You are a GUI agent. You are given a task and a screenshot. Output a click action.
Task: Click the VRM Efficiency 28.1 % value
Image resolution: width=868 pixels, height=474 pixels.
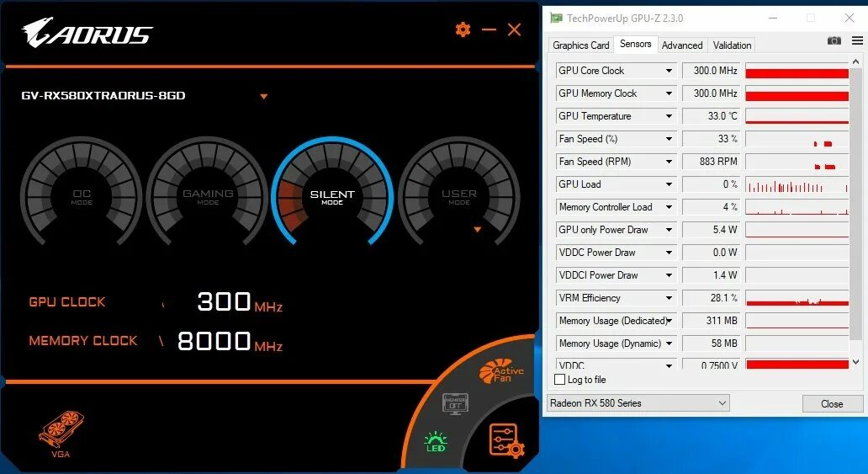(x=712, y=298)
